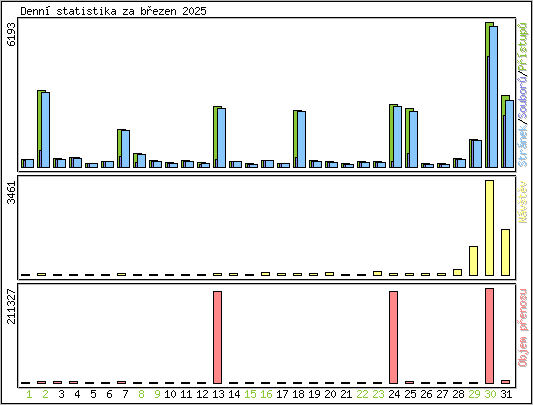Click the green day label 23

[378, 394]
